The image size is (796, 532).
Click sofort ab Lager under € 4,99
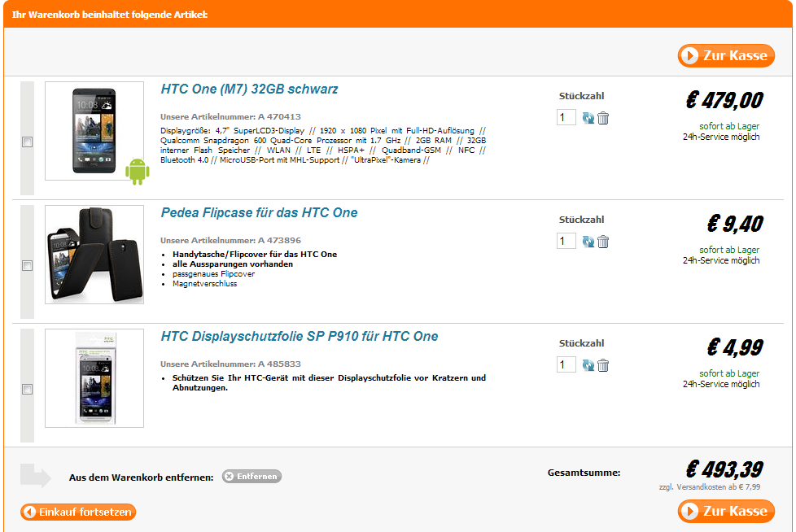pyautogui.click(x=729, y=373)
